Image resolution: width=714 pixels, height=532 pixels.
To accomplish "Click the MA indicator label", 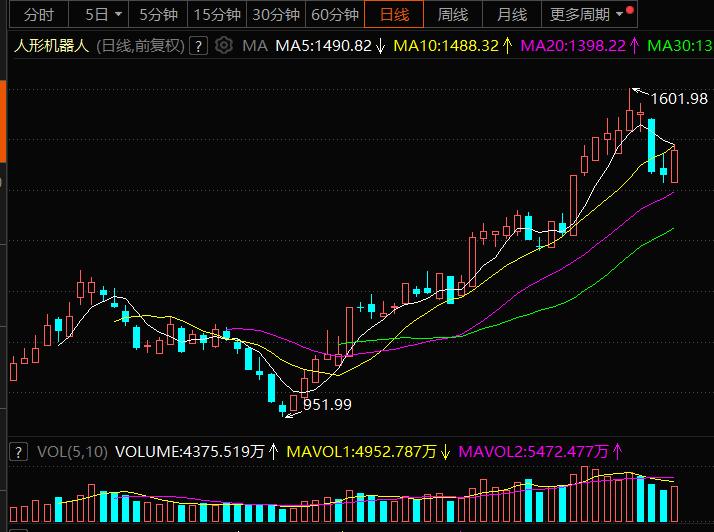I will (255, 46).
